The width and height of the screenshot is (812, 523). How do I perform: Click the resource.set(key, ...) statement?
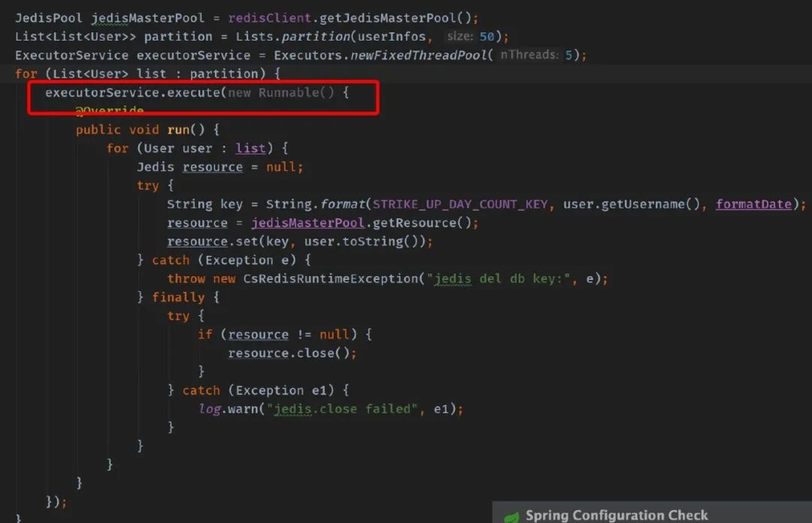pos(299,242)
